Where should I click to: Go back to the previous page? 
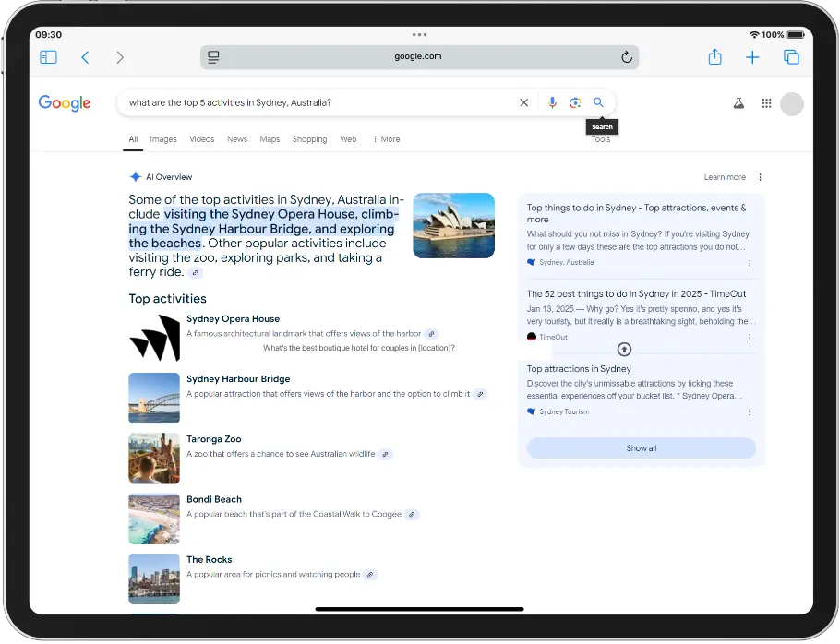(x=85, y=57)
